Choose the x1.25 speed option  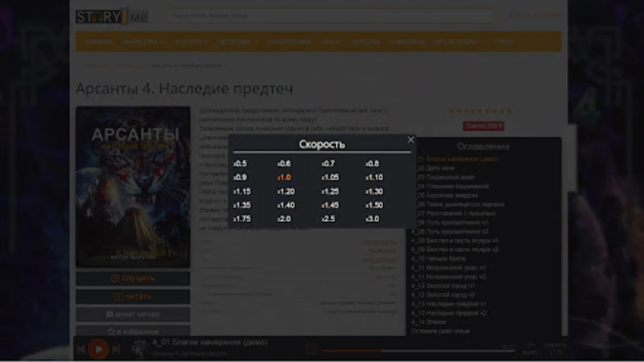[330, 191]
